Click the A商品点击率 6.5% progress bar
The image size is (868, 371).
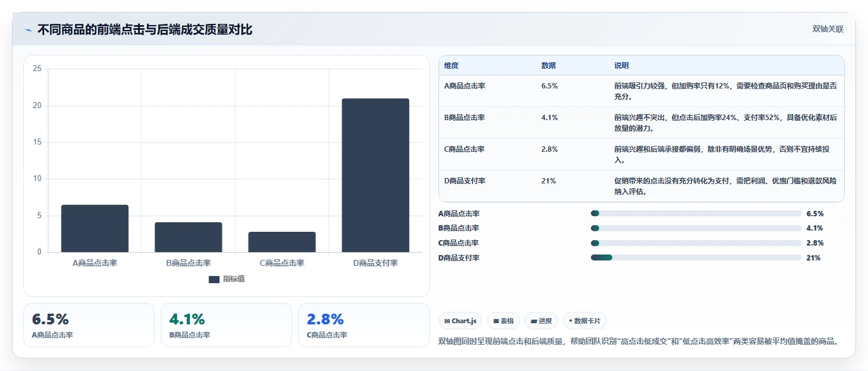[x=696, y=213]
